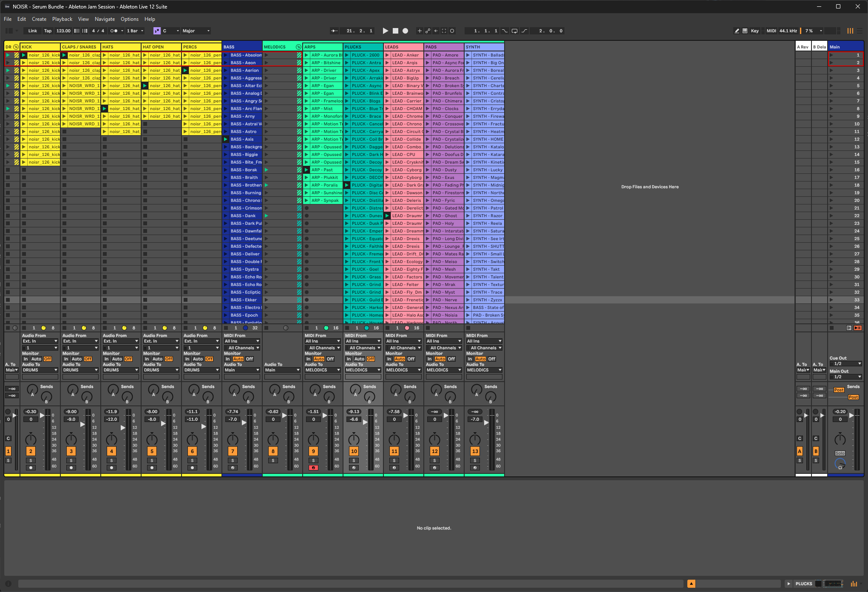Start playback with the Play button
Screen dimensions: 868x592
point(385,31)
